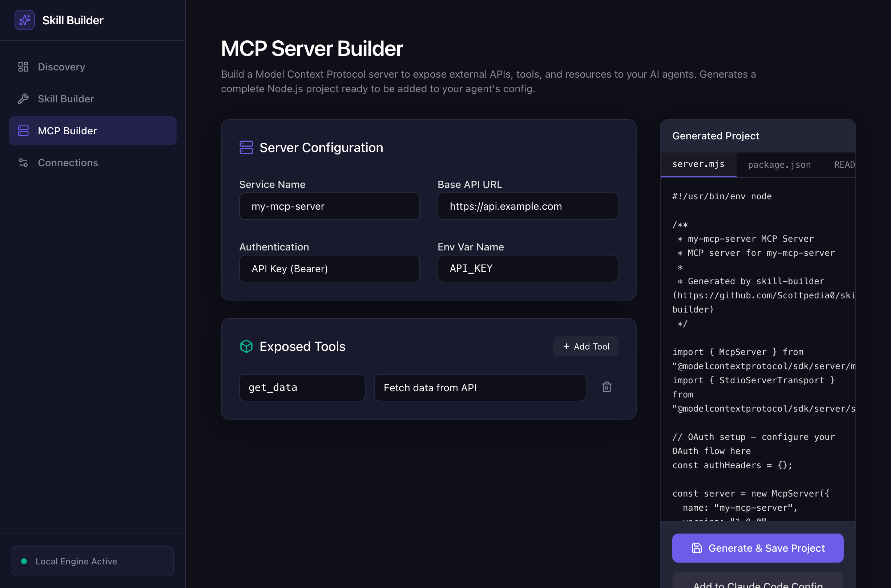Click the Discovery grid icon in sidebar

(23, 67)
